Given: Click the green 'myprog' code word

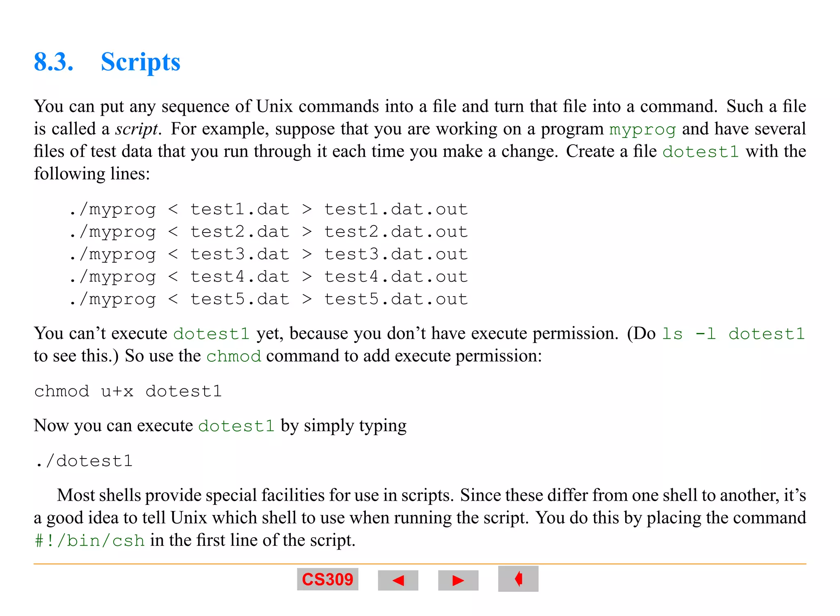Looking at the screenshot, I should pos(642,130).
